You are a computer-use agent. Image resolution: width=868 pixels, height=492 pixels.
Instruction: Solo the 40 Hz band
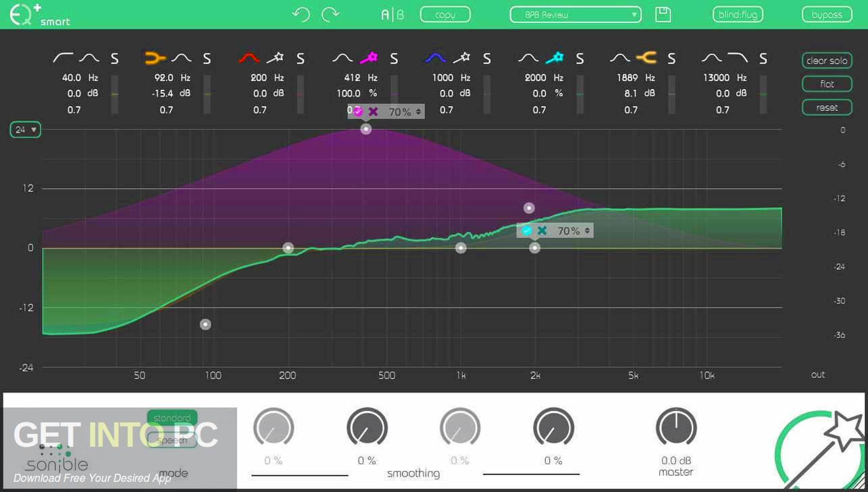click(x=114, y=59)
